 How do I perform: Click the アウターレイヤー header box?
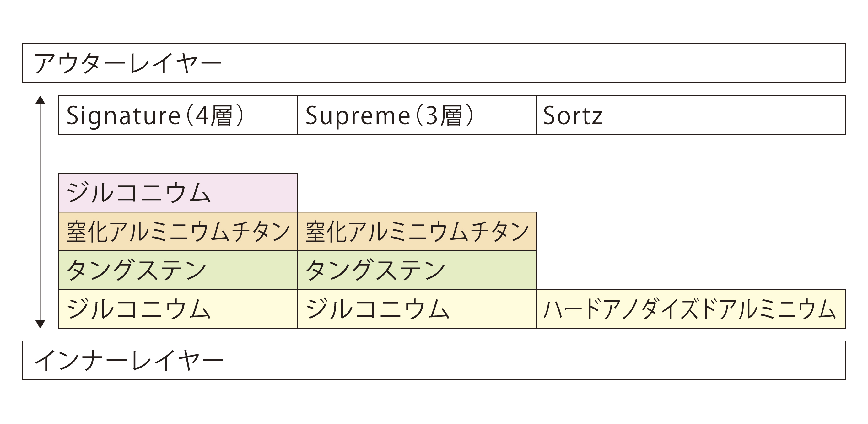pyautogui.click(x=434, y=63)
